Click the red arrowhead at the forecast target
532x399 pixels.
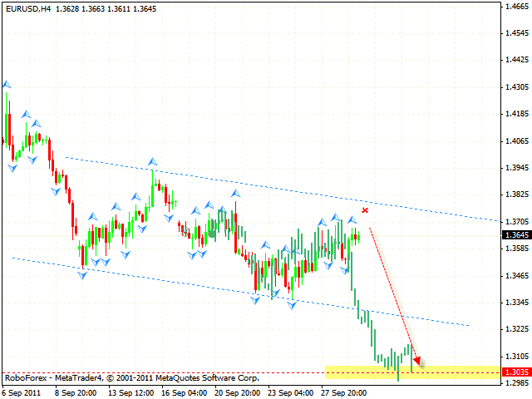point(418,362)
